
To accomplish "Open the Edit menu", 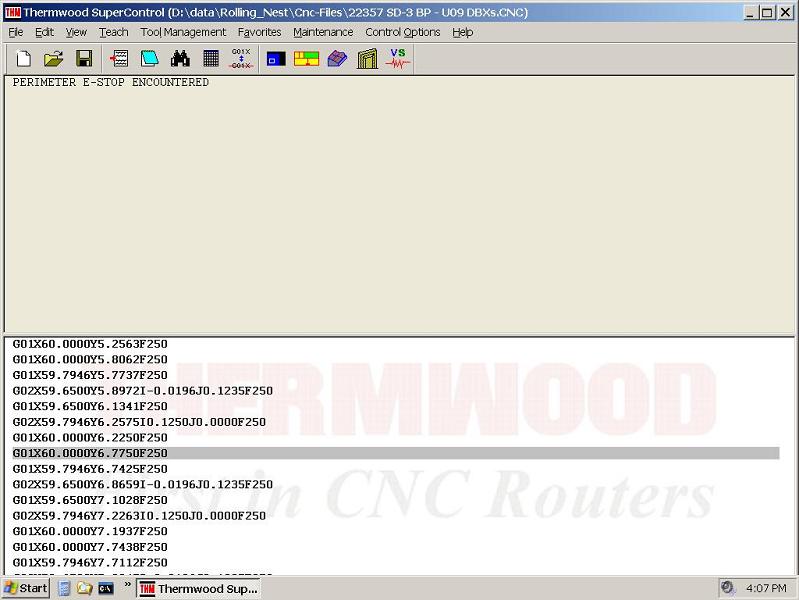I will pyautogui.click(x=44, y=32).
